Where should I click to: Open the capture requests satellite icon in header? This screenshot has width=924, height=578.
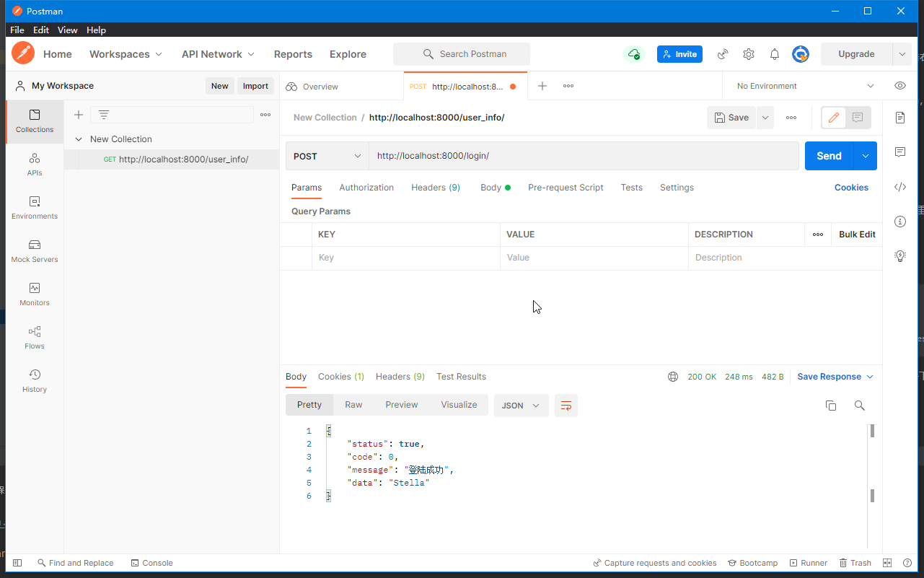(x=722, y=54)
